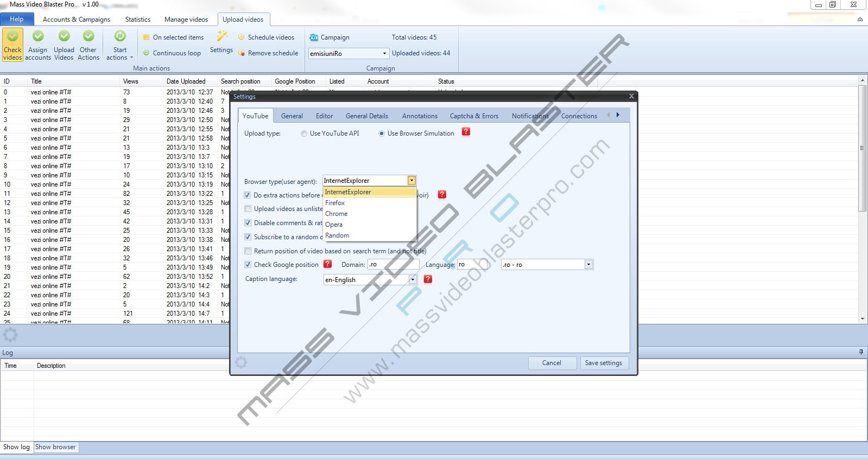Switch to the Statistics tab
Image resolution: width=868 pixels, height=460 pixels.
138,20
